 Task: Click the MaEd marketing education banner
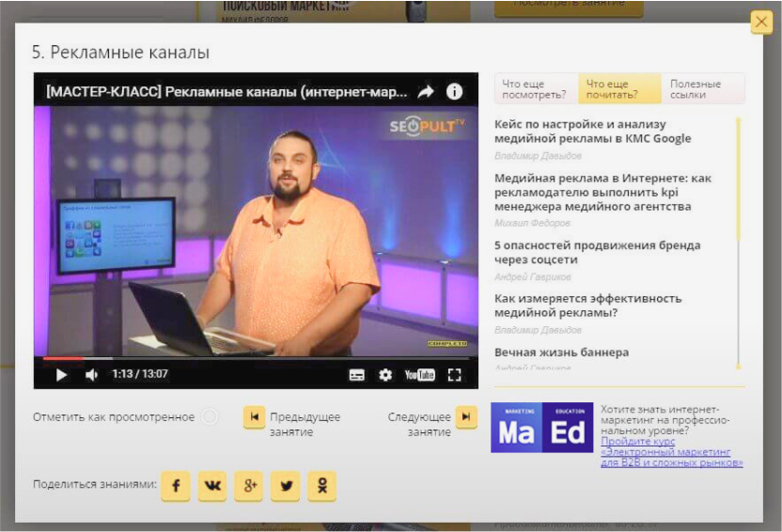pyautogui.click(x=541, y=428)
